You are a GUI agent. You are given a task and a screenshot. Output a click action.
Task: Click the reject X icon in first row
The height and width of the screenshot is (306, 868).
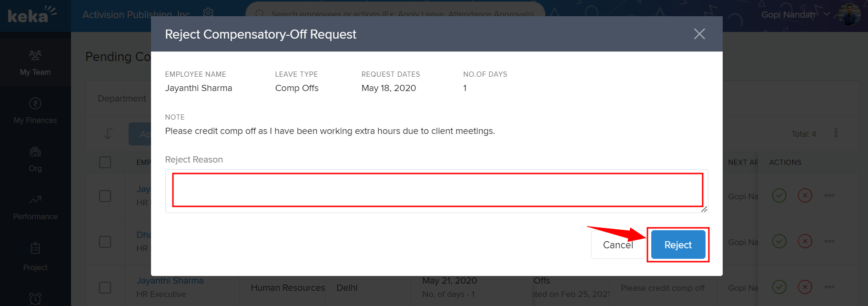coord(805,195)
